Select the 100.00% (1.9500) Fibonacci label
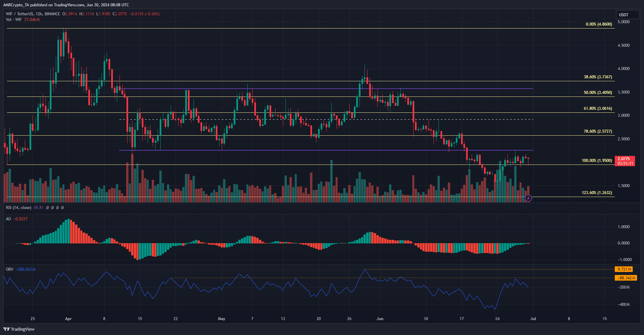Viewport: 644px width, 335px height. [x=597, y=161]
